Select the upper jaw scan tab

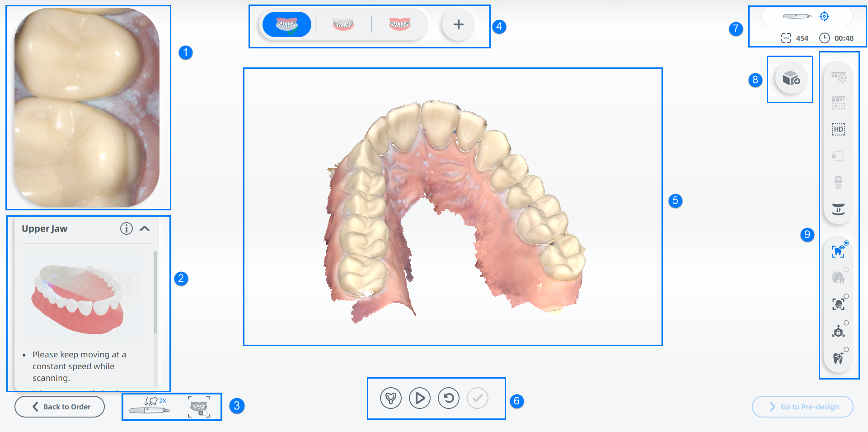coord(286,24)
